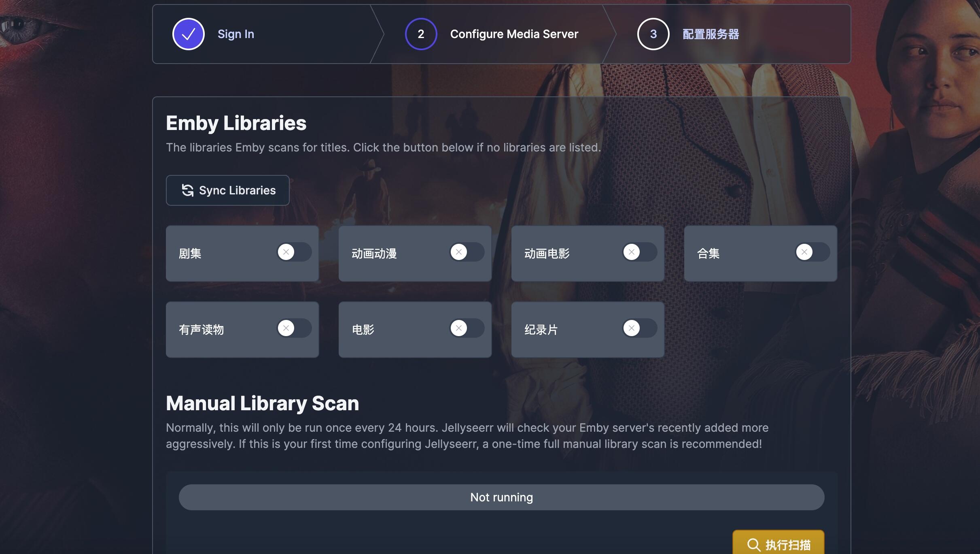The width and height of the screenshot is (980, 554).
Task: Select Configure Media Server step
Action: coord(514,34)
